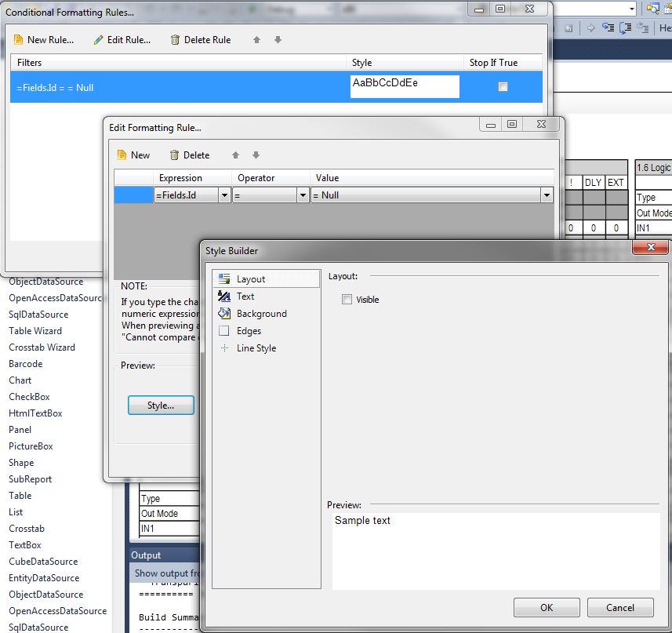The width and height of the screenshot is (672, 633).
Task: Select Background category in Style Builder
Action: (x=266, y=314)
